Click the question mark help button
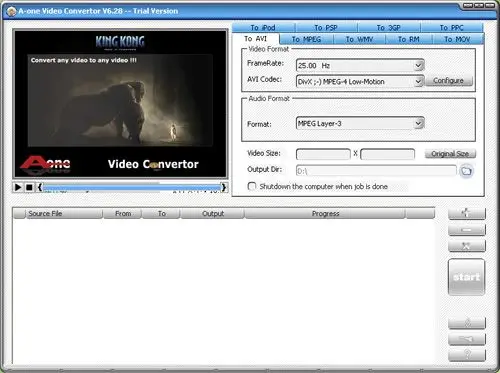Viewport: 500px width, 373px height. pos(467,355)
